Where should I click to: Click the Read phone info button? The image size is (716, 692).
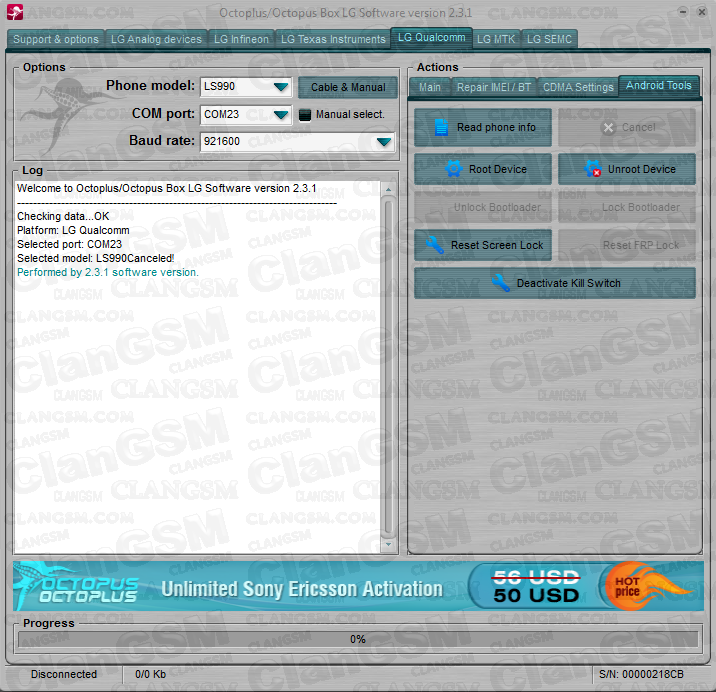483,127
